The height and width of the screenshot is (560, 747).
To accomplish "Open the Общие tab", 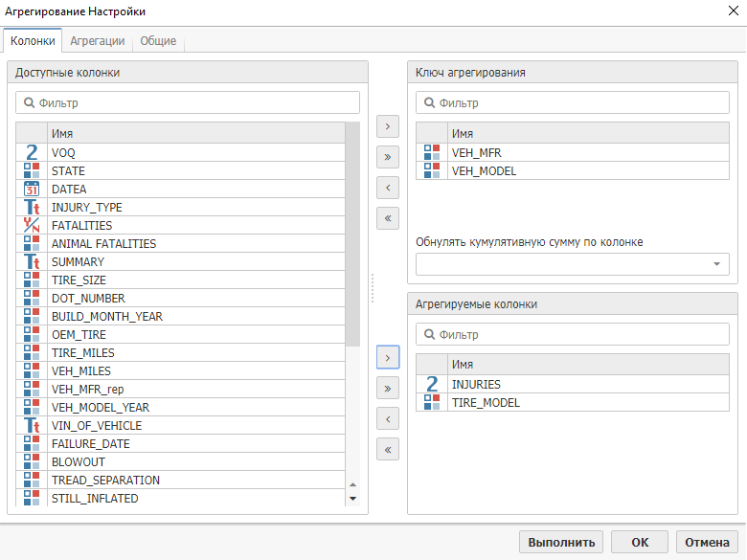I will tap(157, 41).
